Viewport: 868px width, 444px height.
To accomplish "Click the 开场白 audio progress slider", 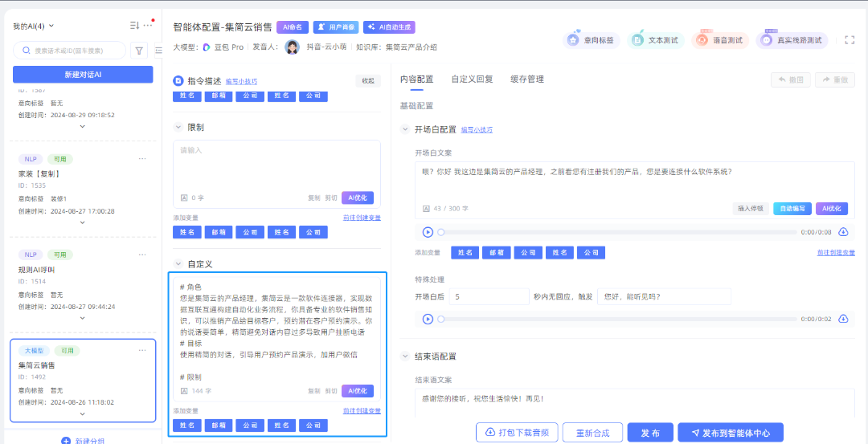I will pyautogui.click(x=617, y=232).
